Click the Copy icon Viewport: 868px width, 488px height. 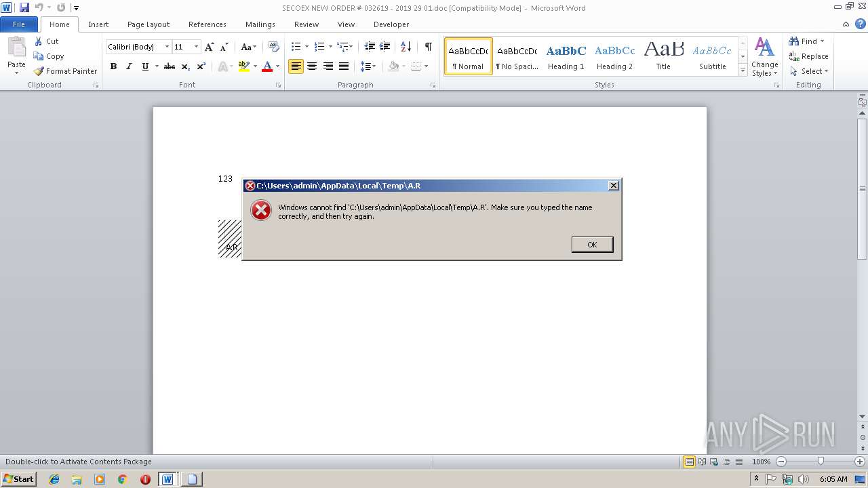(x=39, y=56)
